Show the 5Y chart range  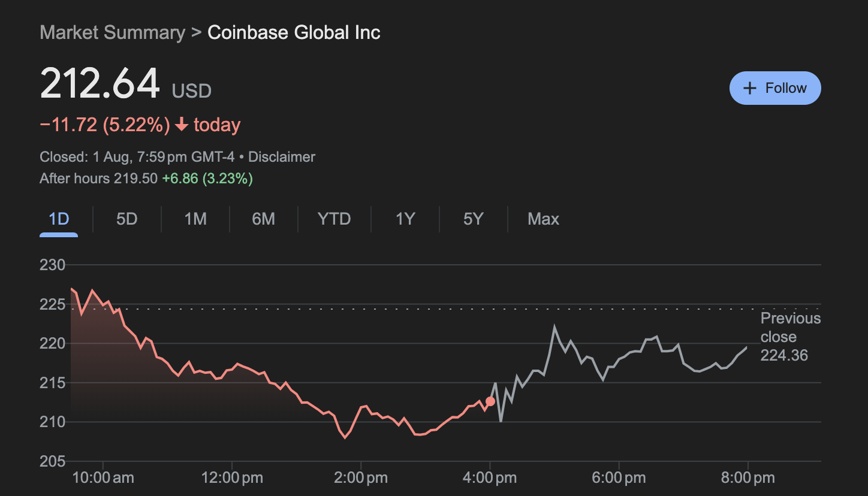coord(473,219)
